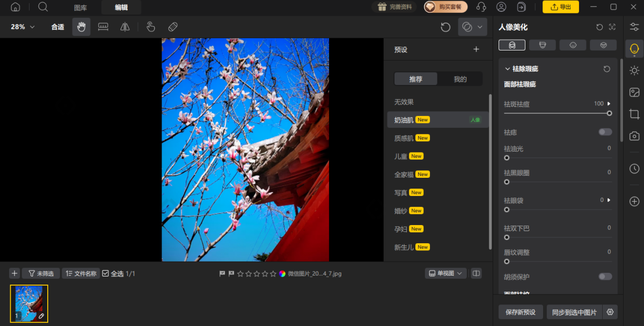Switch to the 图库 tab
Image resolution: width=644 pixels, height=326 pixels.
(80, 8)
